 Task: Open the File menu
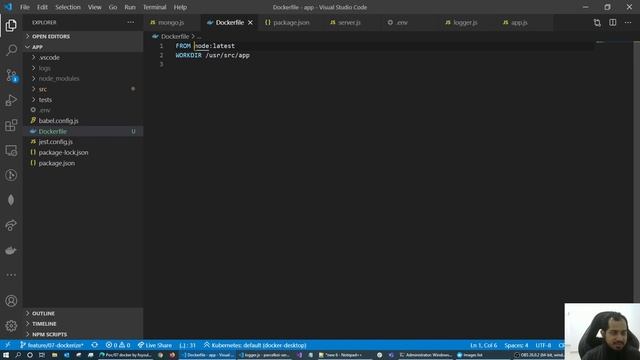[x=25, y=7]
